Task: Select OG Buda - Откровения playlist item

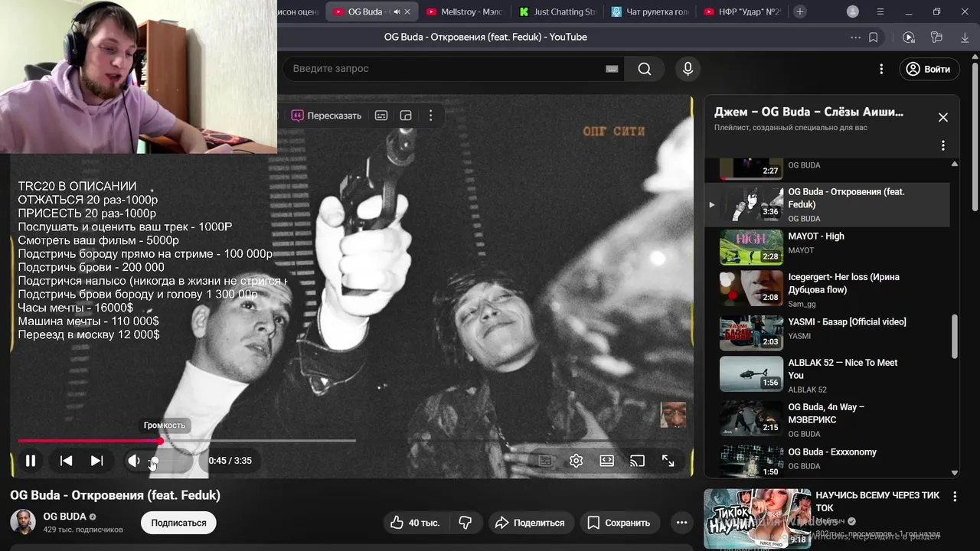Action: click(828, 204)
